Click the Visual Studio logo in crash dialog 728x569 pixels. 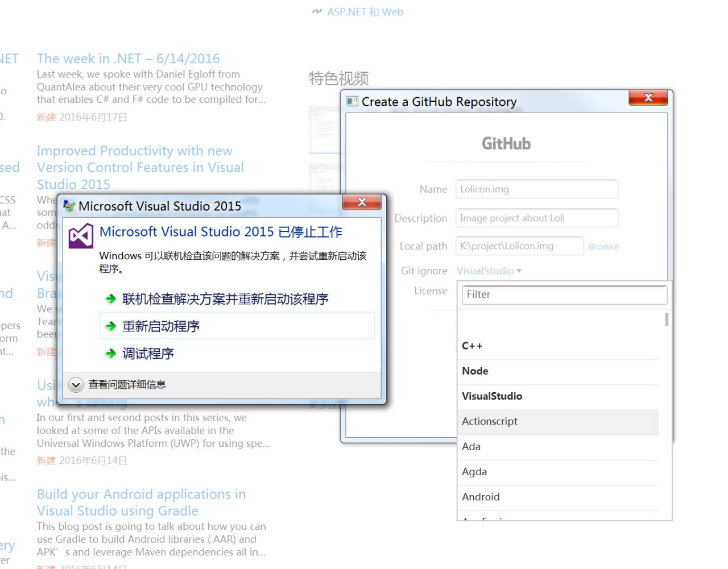click(81, 236)
